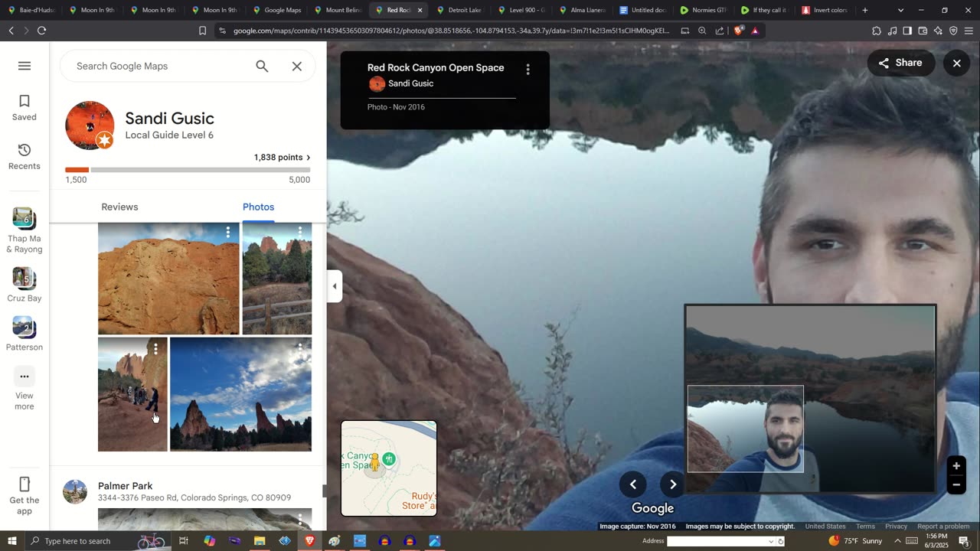This screenshot has height=551, width=980.
Task: Go to previous photo arrow
Action: pyautogui.click(x=633, y=484)
